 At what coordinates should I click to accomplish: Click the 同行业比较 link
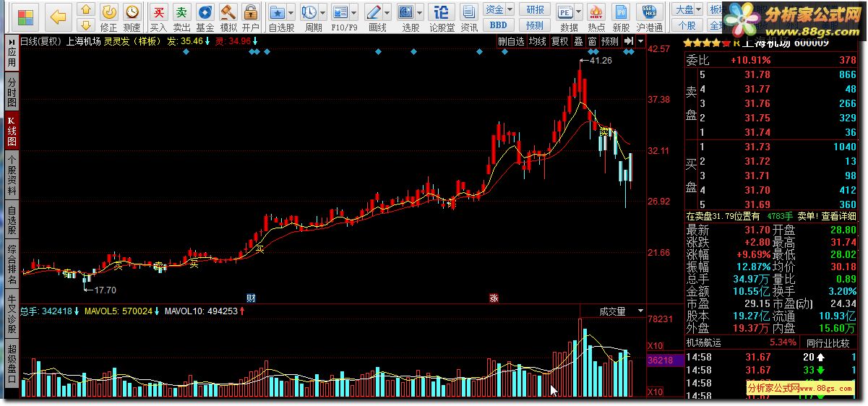pos(828,342)
